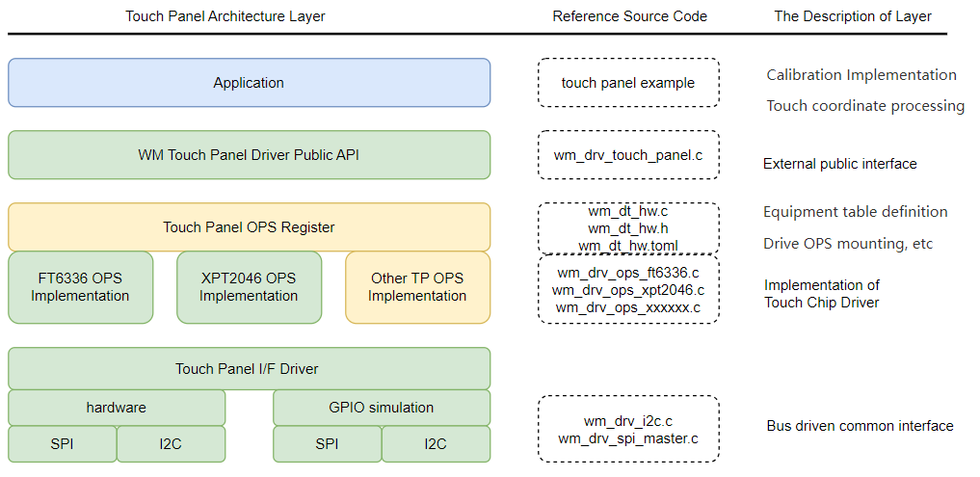
Task: Click the 'Calibration Implementation' description
Action: pos(861,75)
